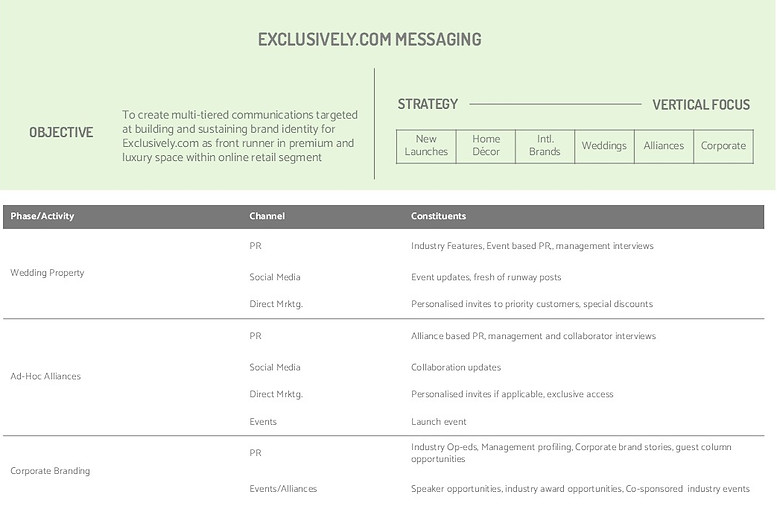
Task: Select the Home Décor vertical box
Action: (486, 146)
